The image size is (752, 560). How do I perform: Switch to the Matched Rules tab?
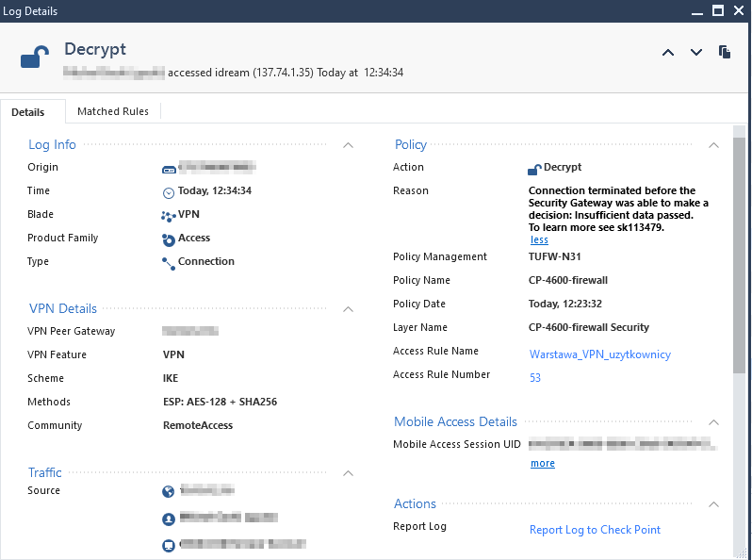113,111
